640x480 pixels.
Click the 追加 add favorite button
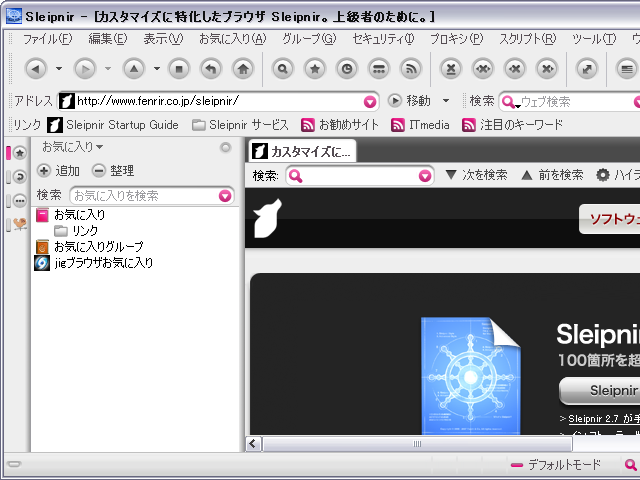click(59, 171)
